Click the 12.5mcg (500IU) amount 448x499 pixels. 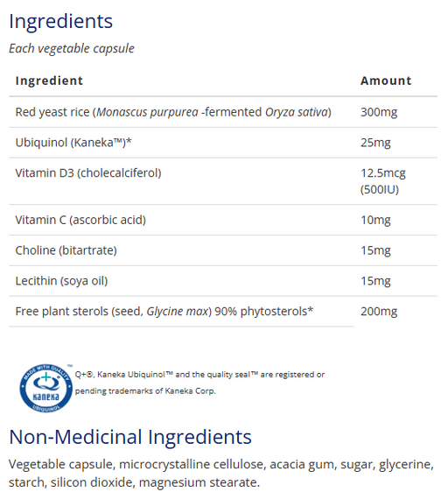(x=383, y=181)
